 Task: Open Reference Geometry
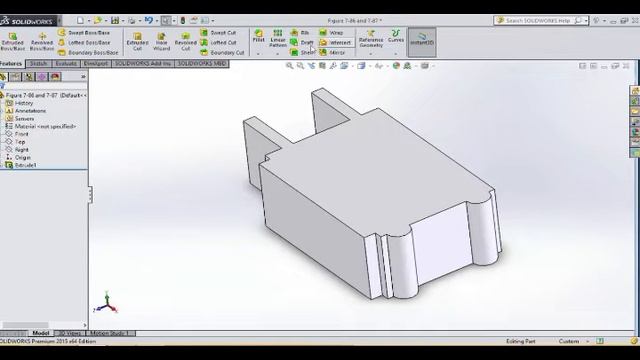pyautogui.click(x=371, y=38)
